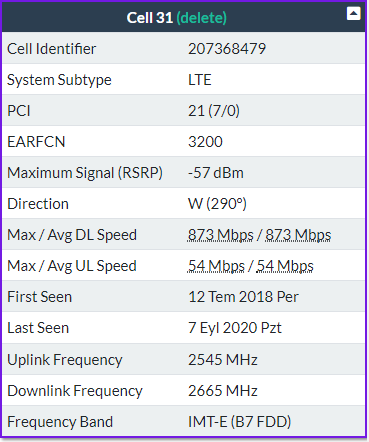Select the Cell Identifier value 207368479

(x=227, y=49)
